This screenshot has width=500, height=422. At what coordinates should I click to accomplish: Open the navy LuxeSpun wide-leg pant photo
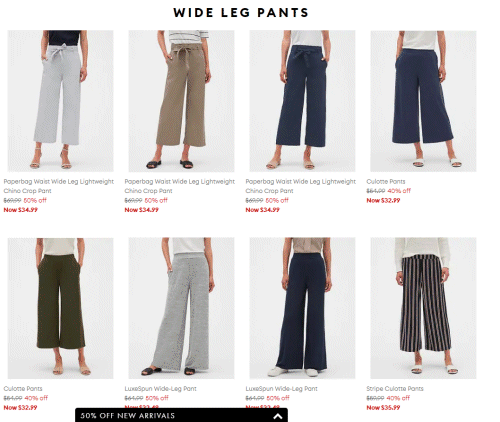(302, 308)
